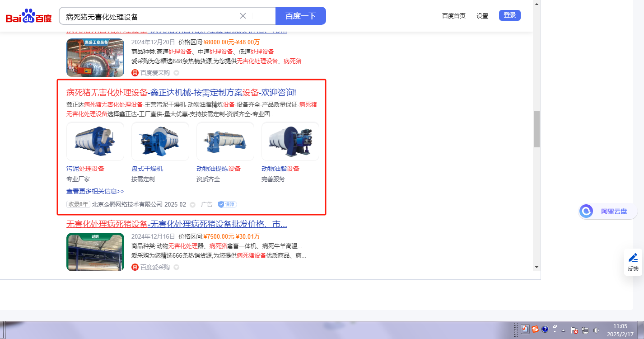Expand the dropdown beside the 百度爱采购 source under the 666条 result

pos(177,268)
